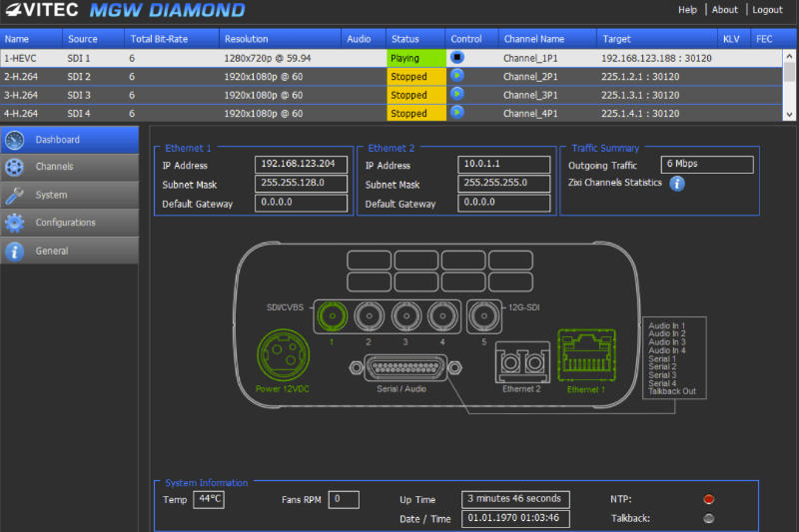This screenshot has height=532, width=799.
Task: Select the Channel_2P1 cell
Action: click(x=530, y=77)
